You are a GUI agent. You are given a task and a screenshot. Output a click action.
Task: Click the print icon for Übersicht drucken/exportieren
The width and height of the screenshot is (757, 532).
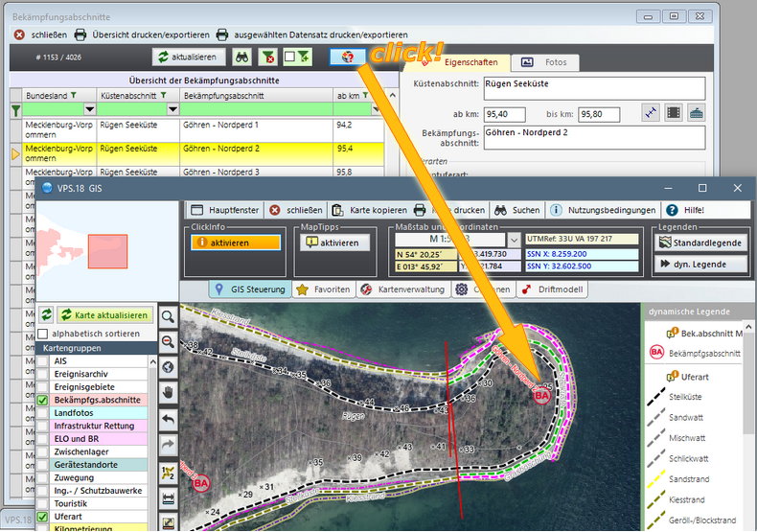[x=80, y=35]
